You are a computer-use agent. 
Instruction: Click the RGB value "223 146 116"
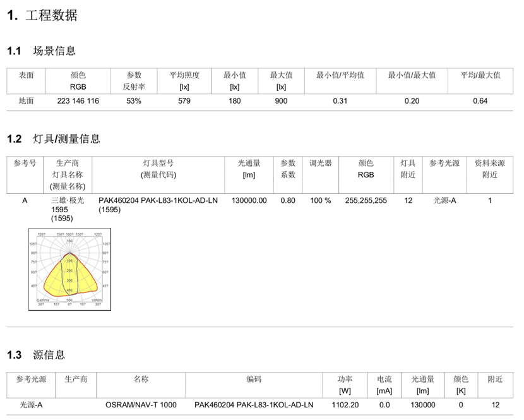(78, 101)
